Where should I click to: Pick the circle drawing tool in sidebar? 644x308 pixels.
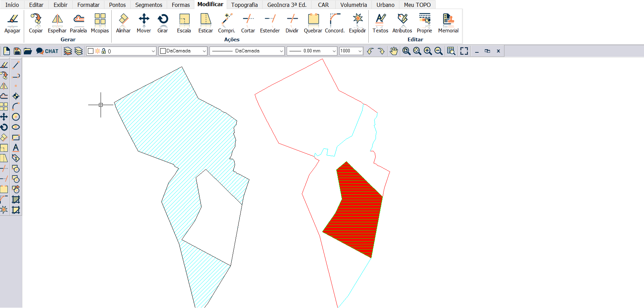click(x=16, y=117)
